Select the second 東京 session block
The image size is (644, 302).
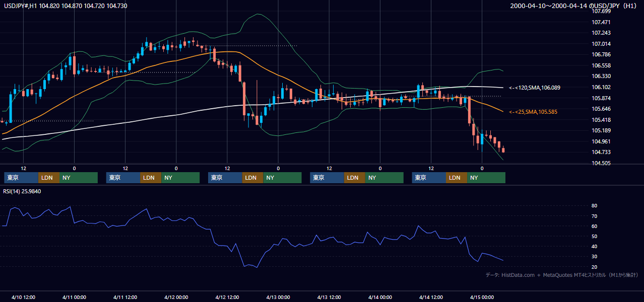pos(123,178)
